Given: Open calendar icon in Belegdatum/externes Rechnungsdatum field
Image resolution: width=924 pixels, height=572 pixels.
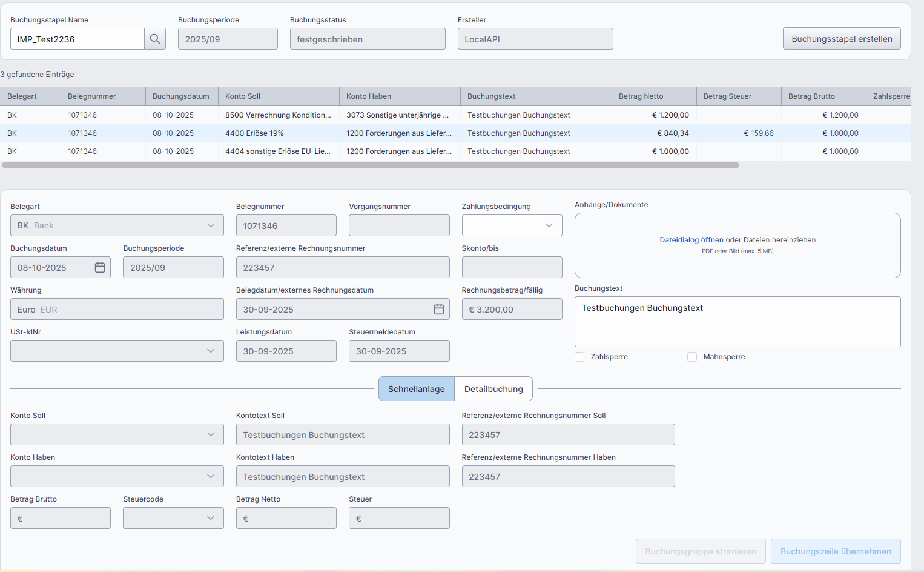Looking at the screenshot, I should click(x=439, y=309).
